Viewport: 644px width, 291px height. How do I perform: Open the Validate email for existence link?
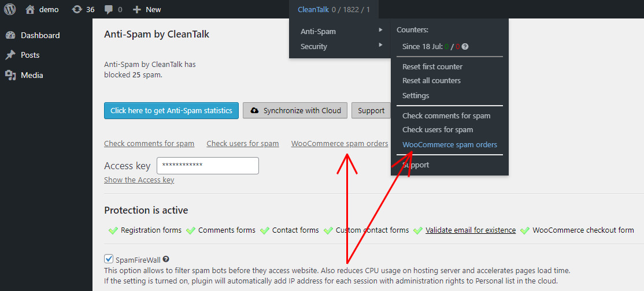470,230
